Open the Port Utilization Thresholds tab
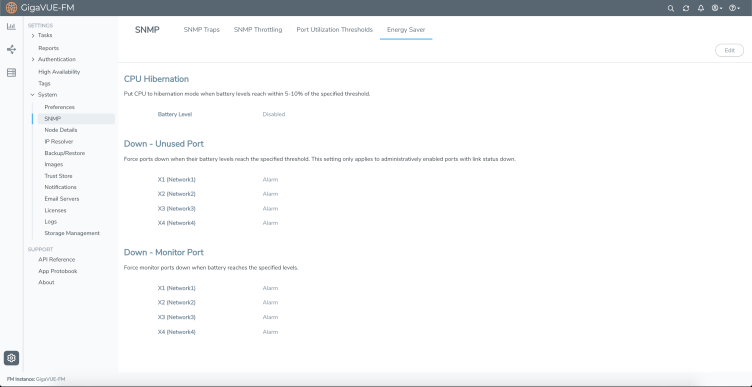The height and width of the screenshot is (387, 752). click(x=334, y=30)
